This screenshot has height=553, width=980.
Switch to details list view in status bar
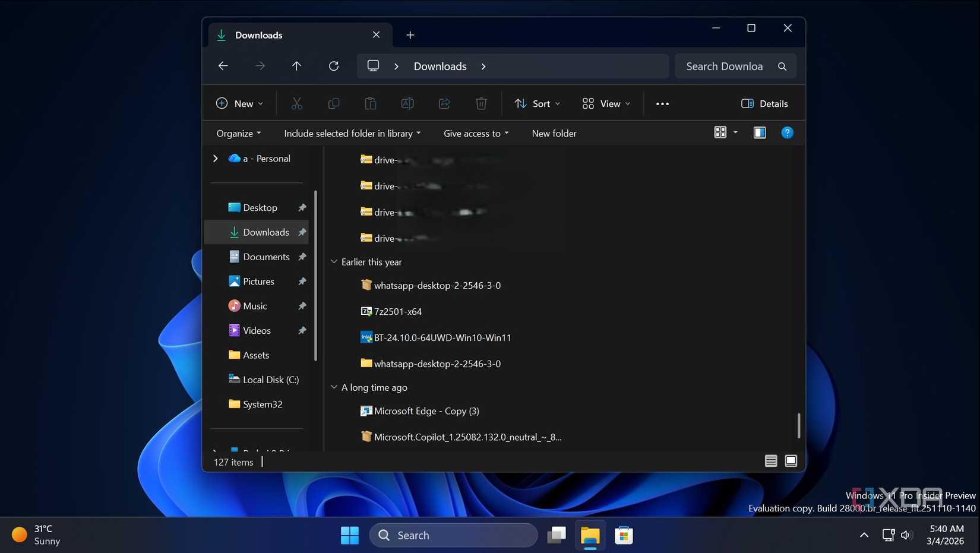pos(771,461)
